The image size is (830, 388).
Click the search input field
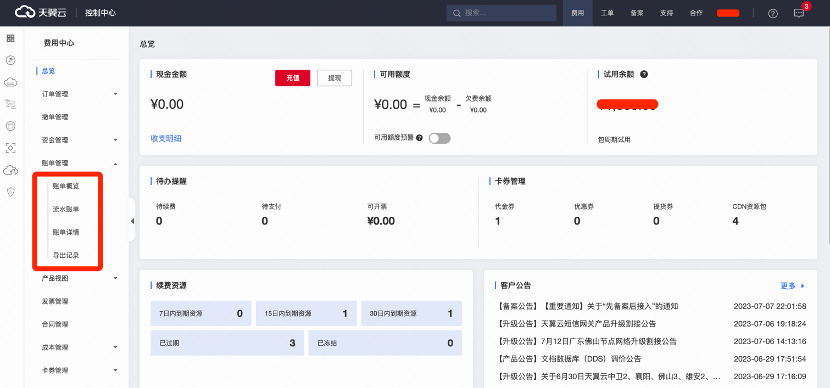[x=501, y=13]
